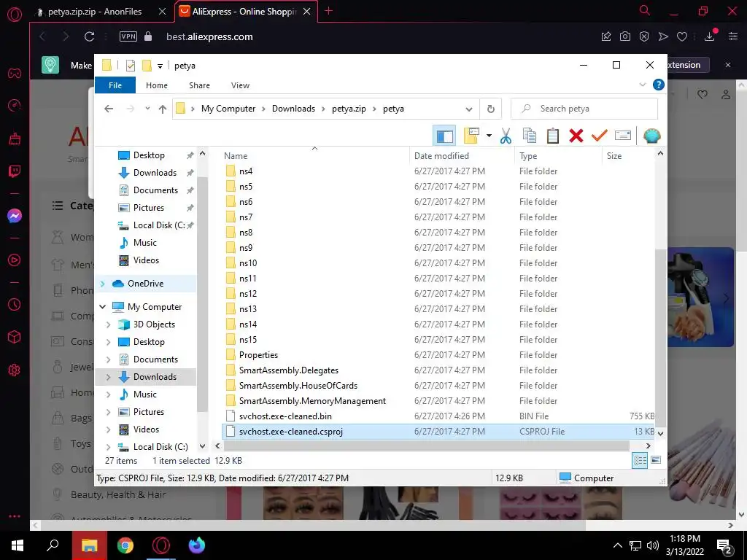Viewport: 747px width, 560px height.
Task: Expand the Explorer ribbon chevron
Action: (x=642, y=85)
